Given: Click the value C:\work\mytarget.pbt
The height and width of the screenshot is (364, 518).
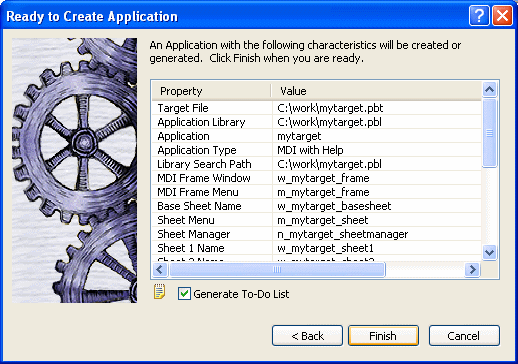Looking at the screenshot, I should [330, 108].
